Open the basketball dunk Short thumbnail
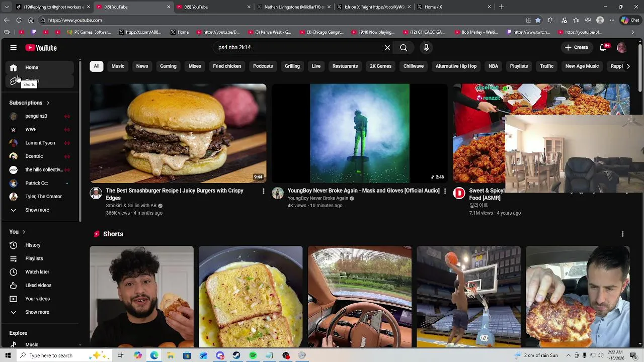This screenshot has width=644, height=362. pyautogui.click(x=468, y=297)
